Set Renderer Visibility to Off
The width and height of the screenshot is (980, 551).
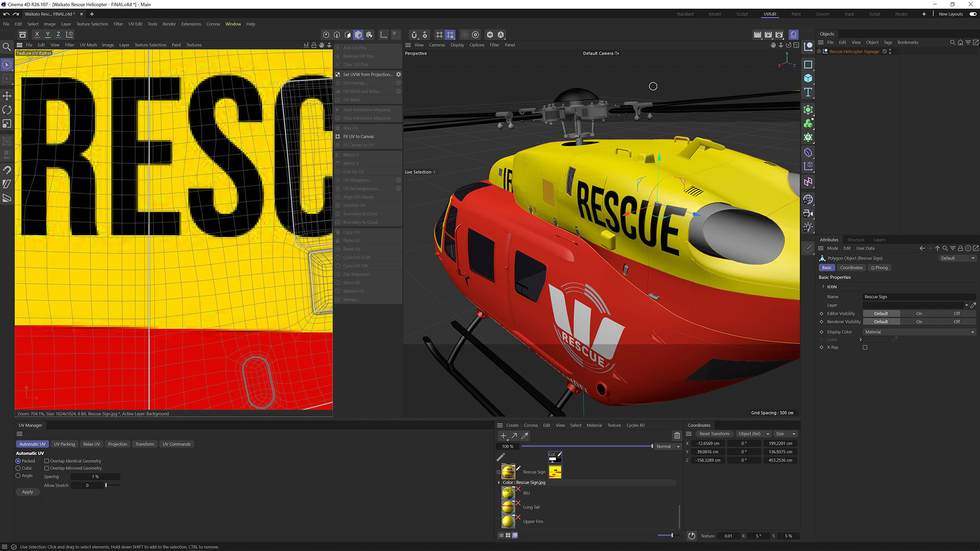point(957,322)
